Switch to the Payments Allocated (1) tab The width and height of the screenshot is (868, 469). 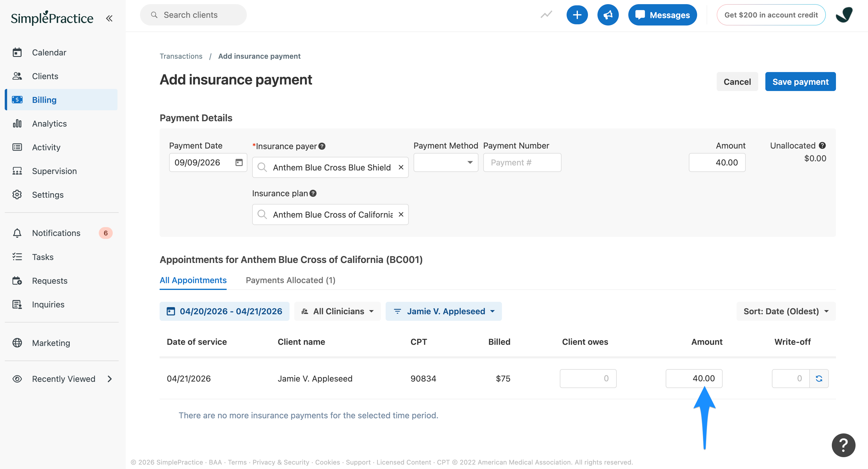(290, 280)
